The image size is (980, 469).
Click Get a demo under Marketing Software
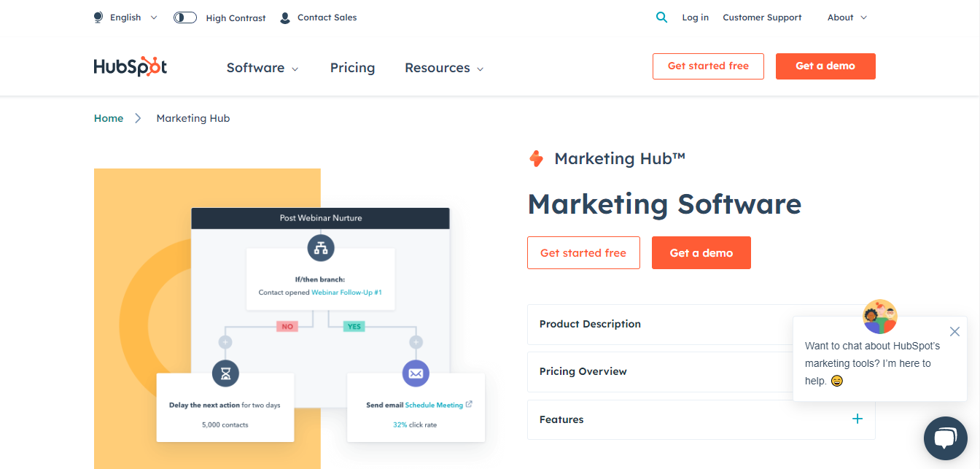click(701, 252)
